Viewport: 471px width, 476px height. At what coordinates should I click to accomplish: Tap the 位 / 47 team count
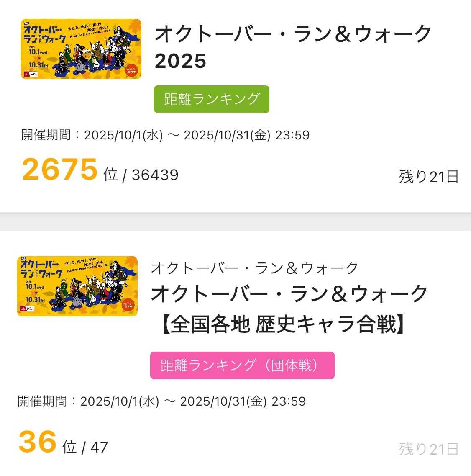[85, 447]
